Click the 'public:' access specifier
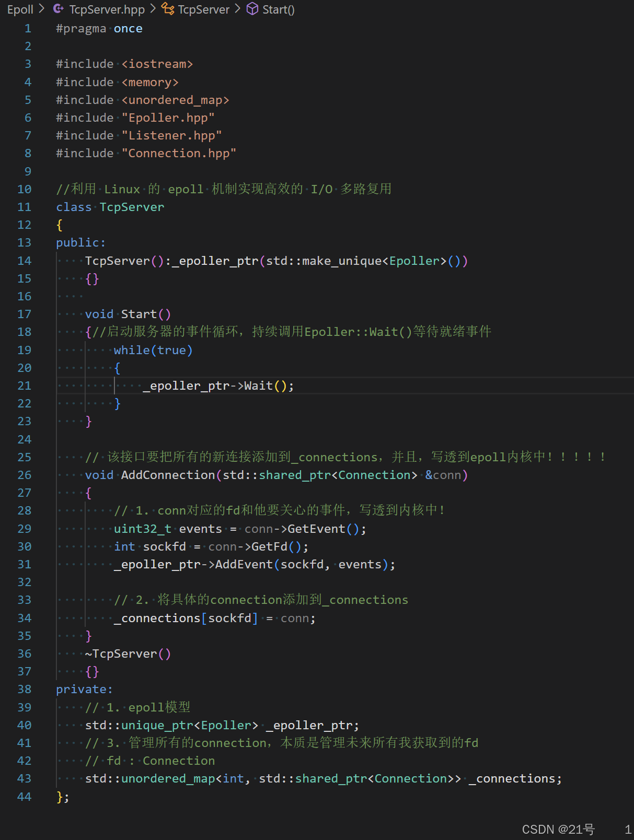Screen dimensions: 634x840 81,243
